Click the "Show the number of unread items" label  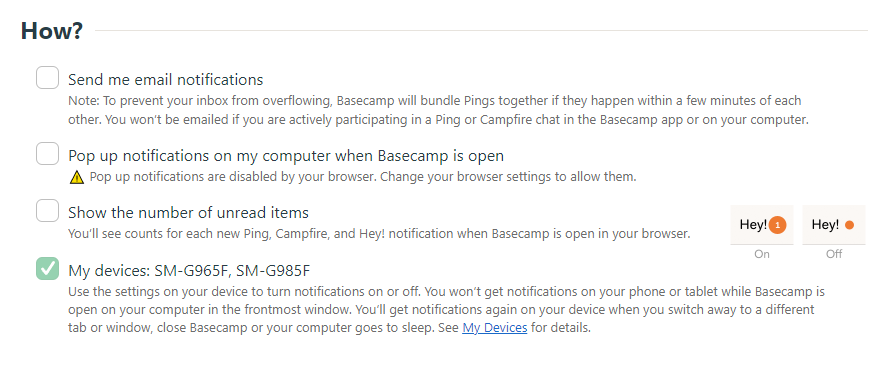point(189,213)
